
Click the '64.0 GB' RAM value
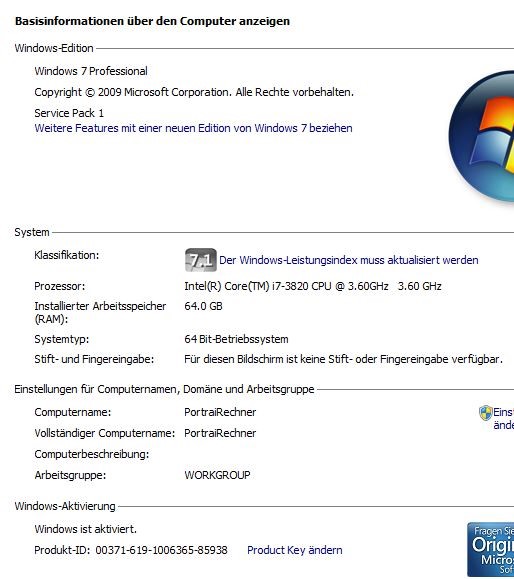tap(203, 306)
